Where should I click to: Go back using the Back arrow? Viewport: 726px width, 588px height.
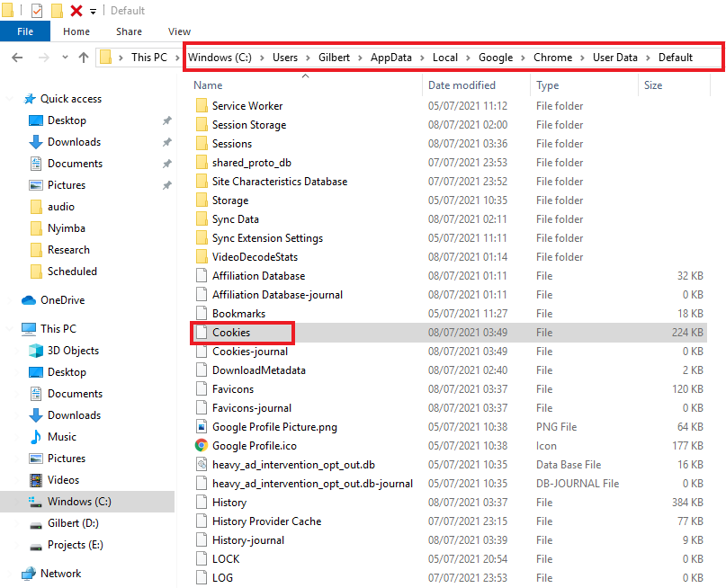coord(17,58)
